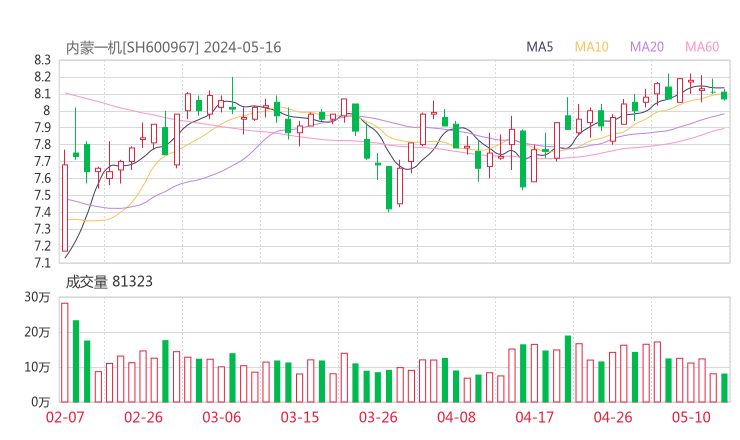The image size is (740, 440).
Task: Click the MA10 legend label
Action: click(591, 47)
